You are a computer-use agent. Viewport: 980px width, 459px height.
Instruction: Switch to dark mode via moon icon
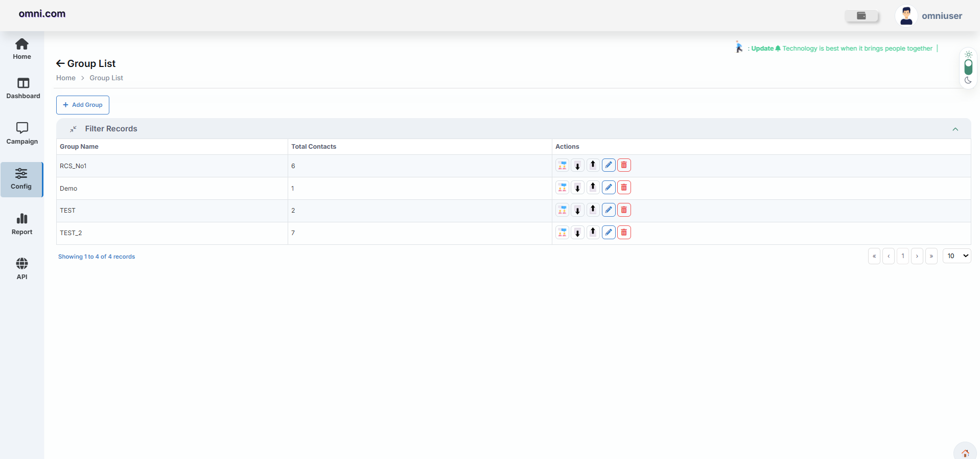[968, 80]
